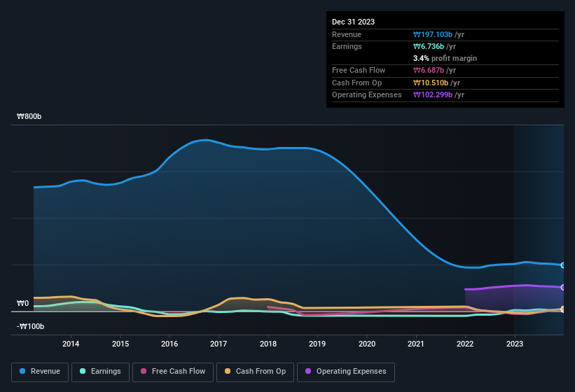The width and height of the screenshot is (575, 392).
Task: Click the 2015 x-axis label
Action: click(120, 344)
